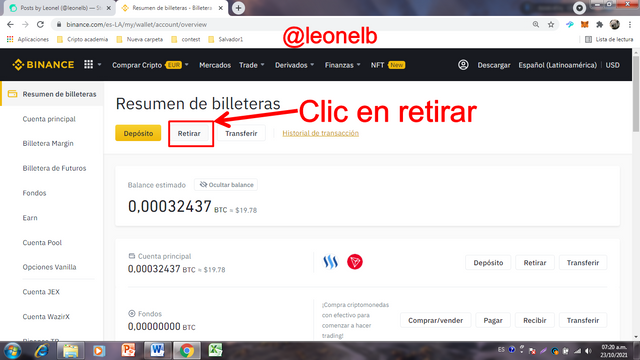This screenshot has width=640, height=360.
Task: Open Billetera Margin in sidebar
Action: click(48, 143)
